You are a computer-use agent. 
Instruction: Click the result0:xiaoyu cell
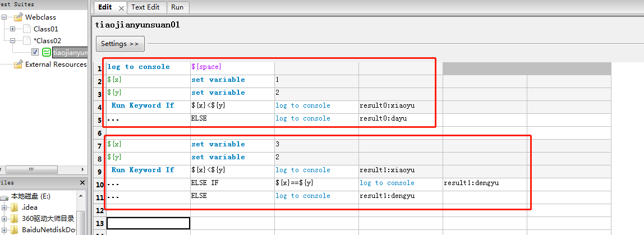[x=401, y=107]
